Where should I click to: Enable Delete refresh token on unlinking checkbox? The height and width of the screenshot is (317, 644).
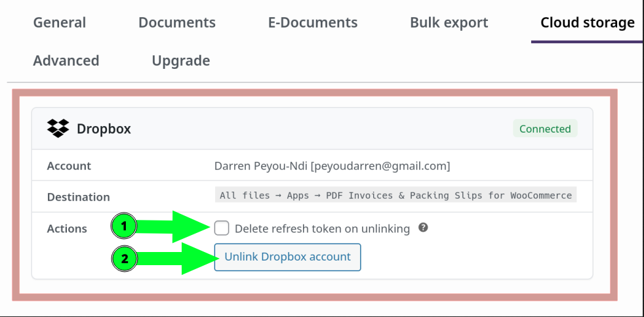[x=222, y=228]
